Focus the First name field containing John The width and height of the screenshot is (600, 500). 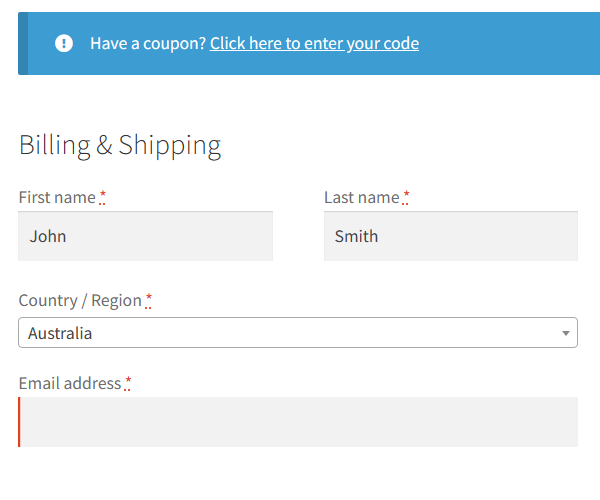tap(145, 236)
